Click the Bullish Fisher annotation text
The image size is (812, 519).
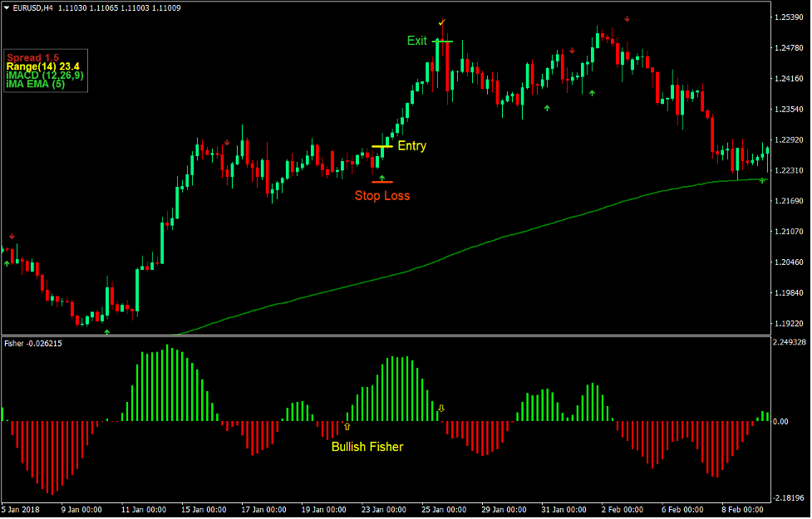coord(369,447)
